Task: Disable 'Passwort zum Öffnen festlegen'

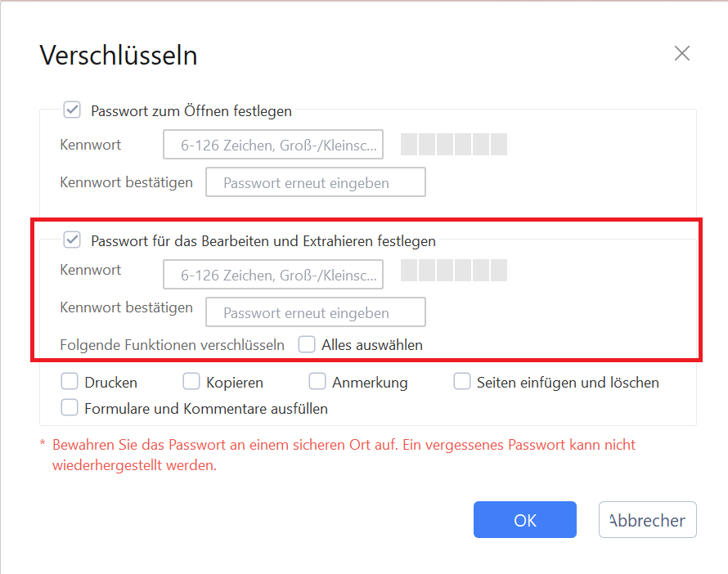Action: point(71,109)
